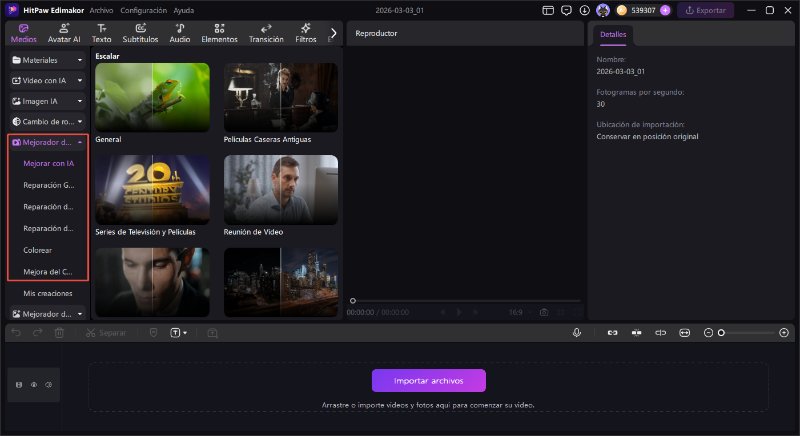Open Mis creaciones in sidebar
The height and width of the screenshot is (436, 800).
coord(47,293)
